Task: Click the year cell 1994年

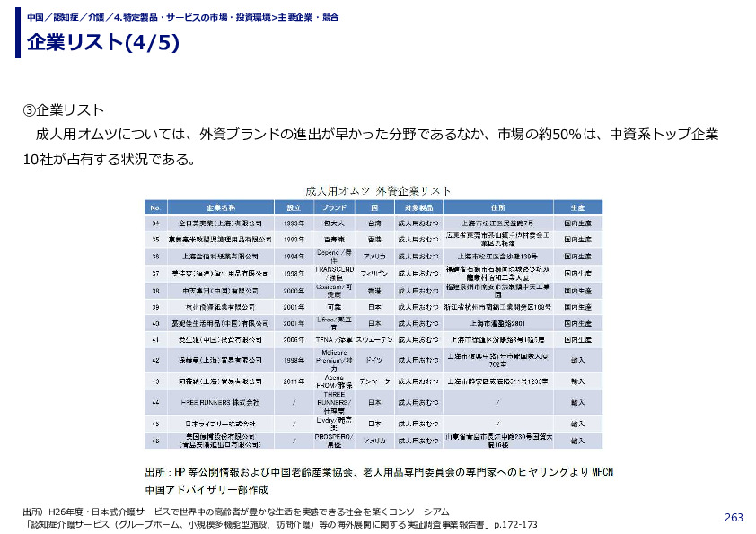Action: coord(294,257)
